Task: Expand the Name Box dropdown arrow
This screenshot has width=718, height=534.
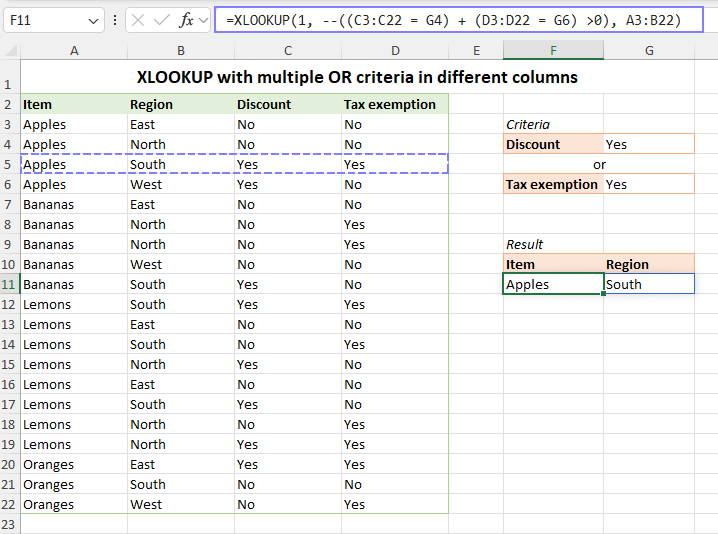Action: pos(93,21)
